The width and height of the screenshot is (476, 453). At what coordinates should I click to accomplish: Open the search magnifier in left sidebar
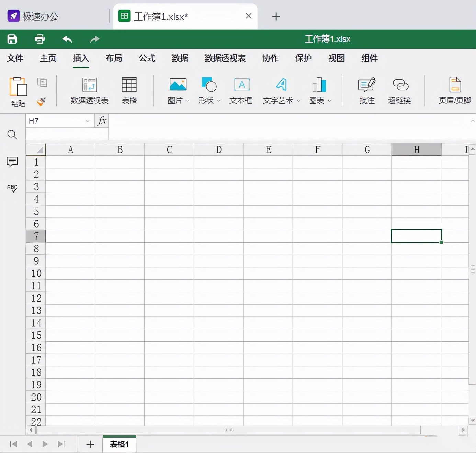12,134
